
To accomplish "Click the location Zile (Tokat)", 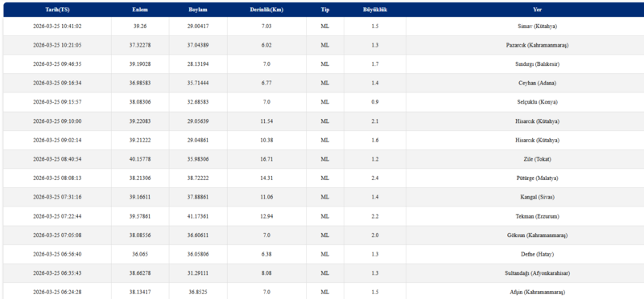I will pos(537,159).
